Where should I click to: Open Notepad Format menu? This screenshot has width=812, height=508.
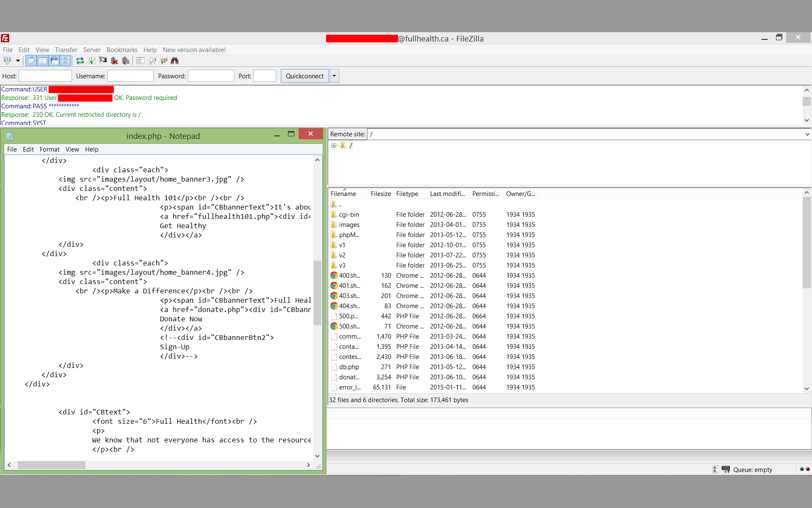tap(49, 149)
